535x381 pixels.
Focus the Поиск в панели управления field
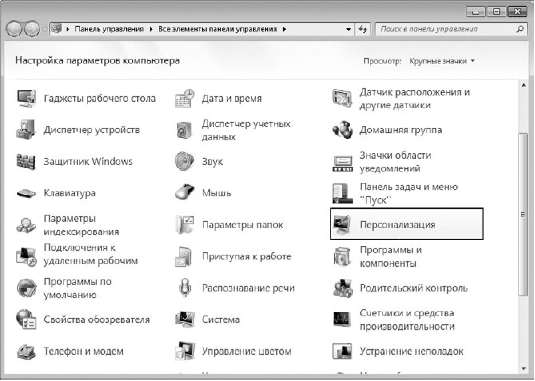tap(451, 29)
